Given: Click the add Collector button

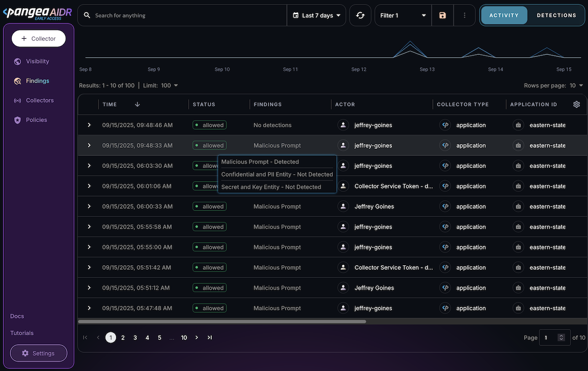Looking at the screenshot, I should pos(39,39).
